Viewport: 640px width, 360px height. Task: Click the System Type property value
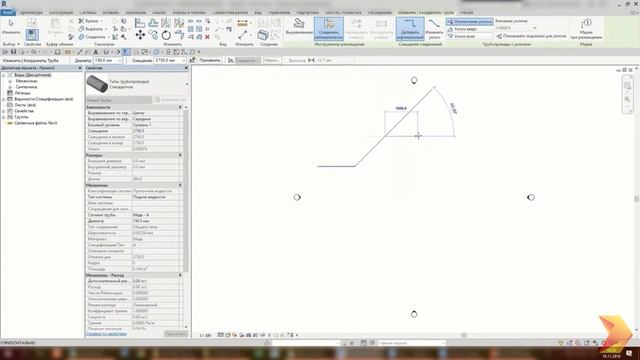click(156, 197)
